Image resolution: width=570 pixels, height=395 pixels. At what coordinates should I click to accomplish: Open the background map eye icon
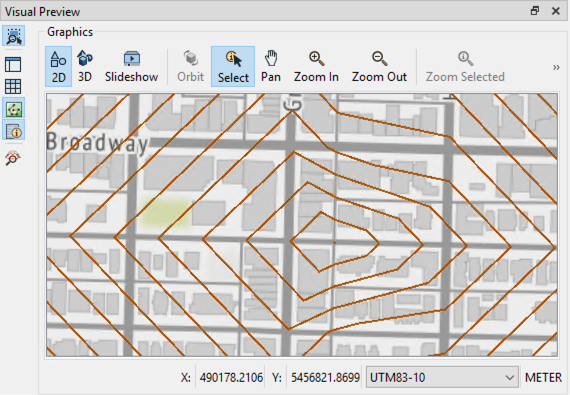tap(13, 158)
